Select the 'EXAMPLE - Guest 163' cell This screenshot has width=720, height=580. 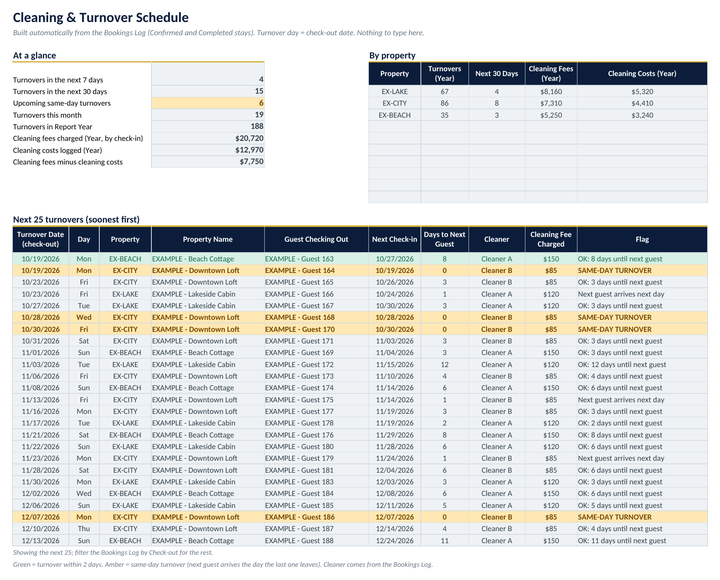[x=316, y=259]
